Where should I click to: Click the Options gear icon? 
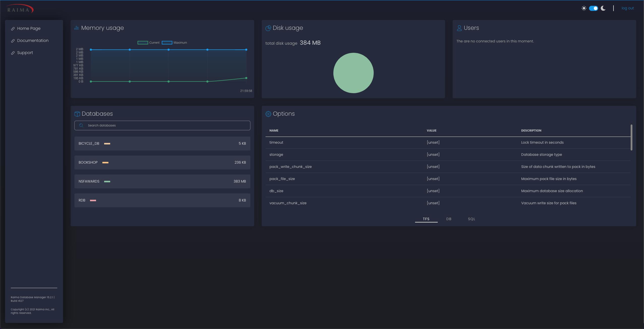(268, 114)
